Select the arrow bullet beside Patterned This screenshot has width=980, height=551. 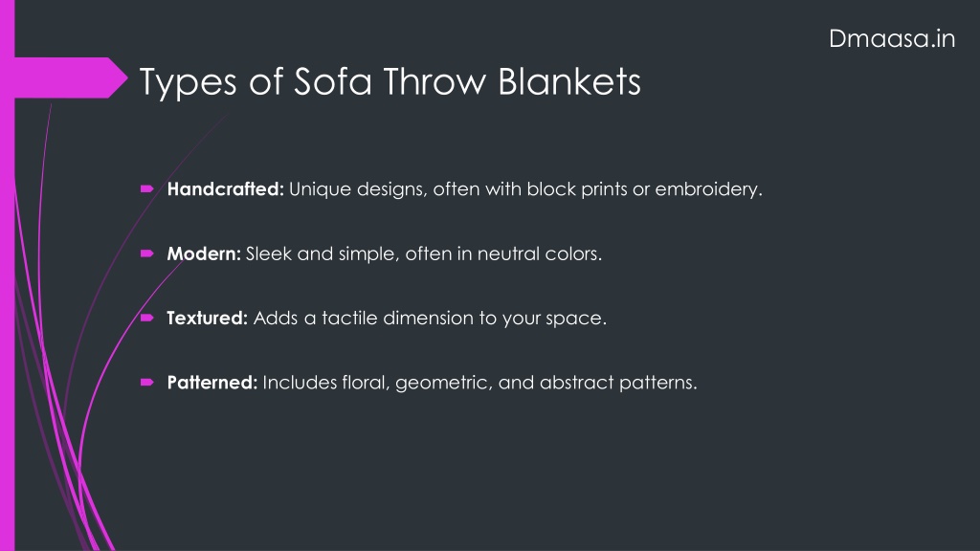click(146, 382)
